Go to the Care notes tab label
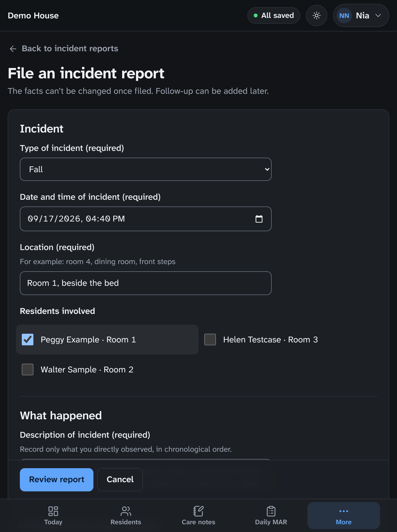The width and height of the screenshot is (397, 532). [198, 522]
